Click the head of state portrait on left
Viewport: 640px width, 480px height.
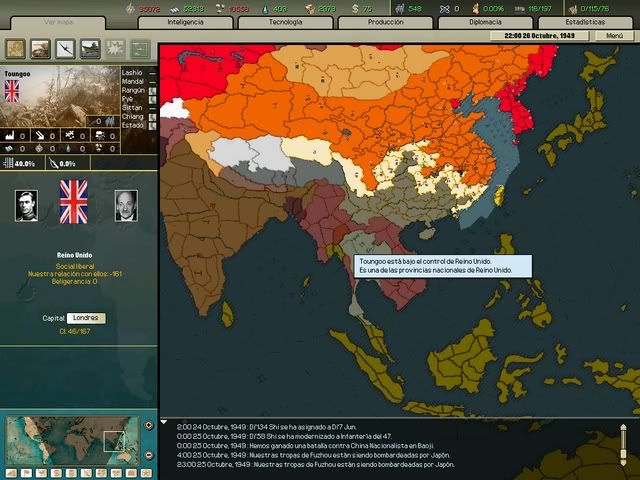26,205
